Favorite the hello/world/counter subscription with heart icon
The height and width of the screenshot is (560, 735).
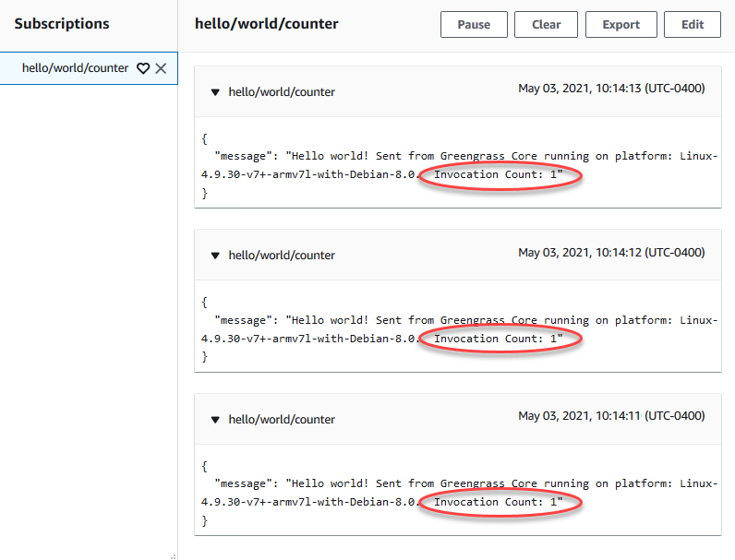(x=143, y=68)
